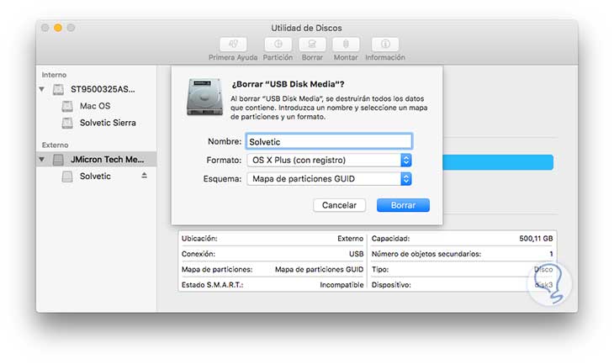Image resolution: width=614 pixels, height=364 pixels.
Task: Select the external Solvetic volume row
Action: (97, 177)
